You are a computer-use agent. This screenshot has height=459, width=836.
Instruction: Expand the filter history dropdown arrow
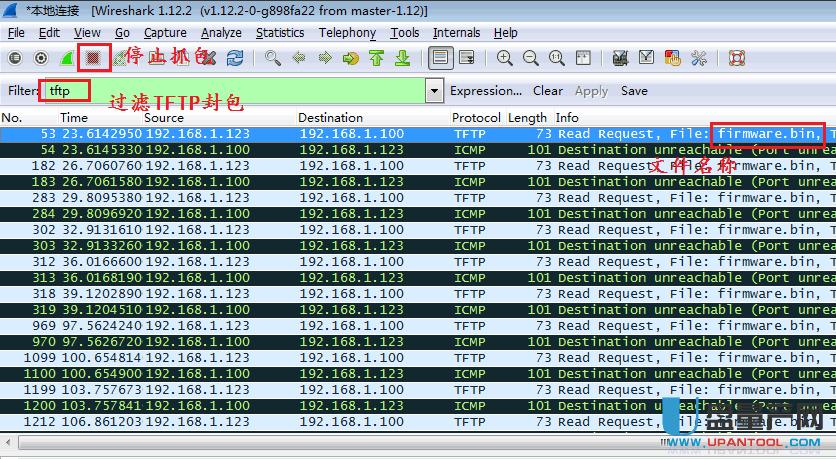(434, 91)
